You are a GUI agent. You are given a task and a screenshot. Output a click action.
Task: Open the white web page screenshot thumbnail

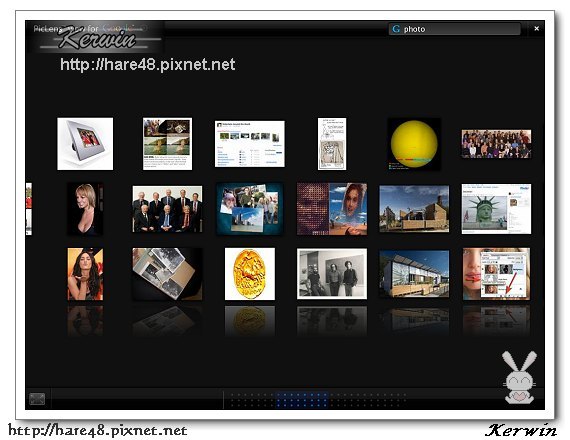tap(250, 144)
